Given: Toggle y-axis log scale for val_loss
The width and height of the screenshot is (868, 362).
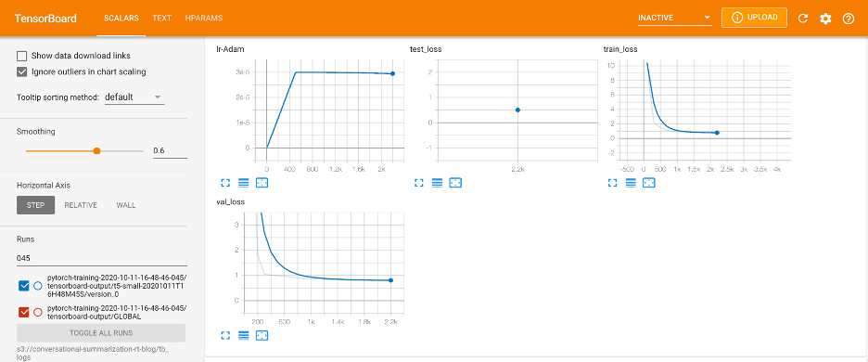Looking at the screenshot, I should [244, 335].
